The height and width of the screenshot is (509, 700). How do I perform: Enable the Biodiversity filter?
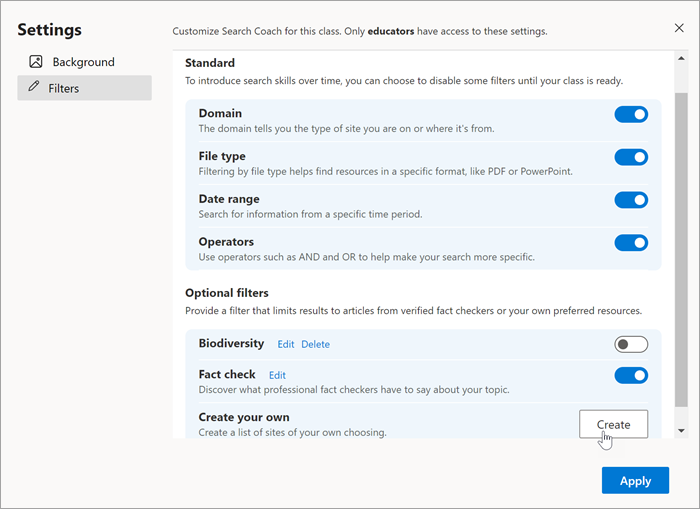coord(631,344)
